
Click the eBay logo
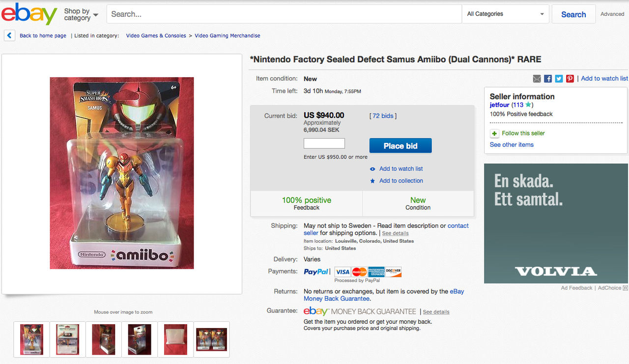pyautogui.click(x=29, y=14)
